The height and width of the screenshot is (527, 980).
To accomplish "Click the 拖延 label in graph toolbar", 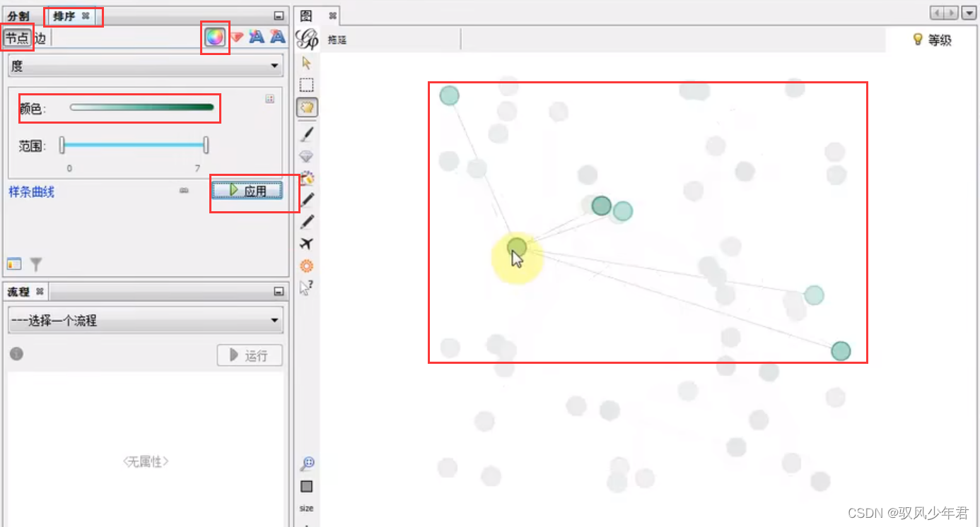I will 337,40.
